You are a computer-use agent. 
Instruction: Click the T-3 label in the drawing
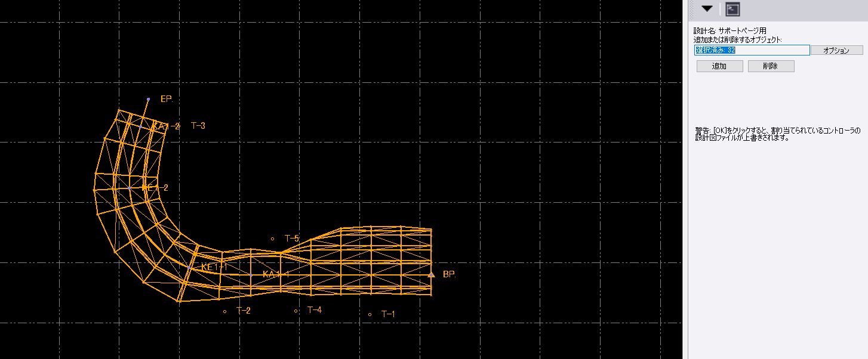click(198, 126)
